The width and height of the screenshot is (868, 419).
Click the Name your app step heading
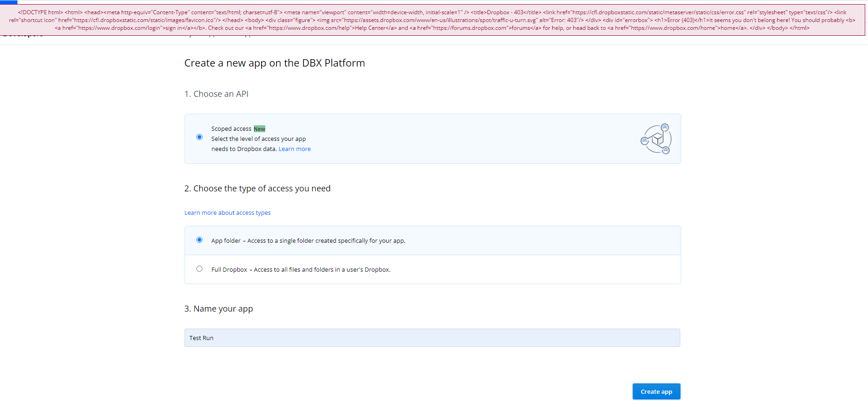pyautogui.click(x=218, y=309)
